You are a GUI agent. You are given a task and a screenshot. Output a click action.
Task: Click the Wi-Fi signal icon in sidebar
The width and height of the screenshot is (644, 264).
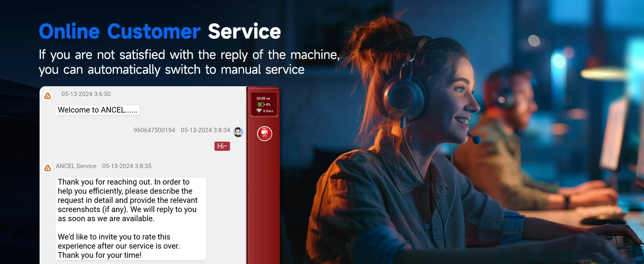[259, 111]
